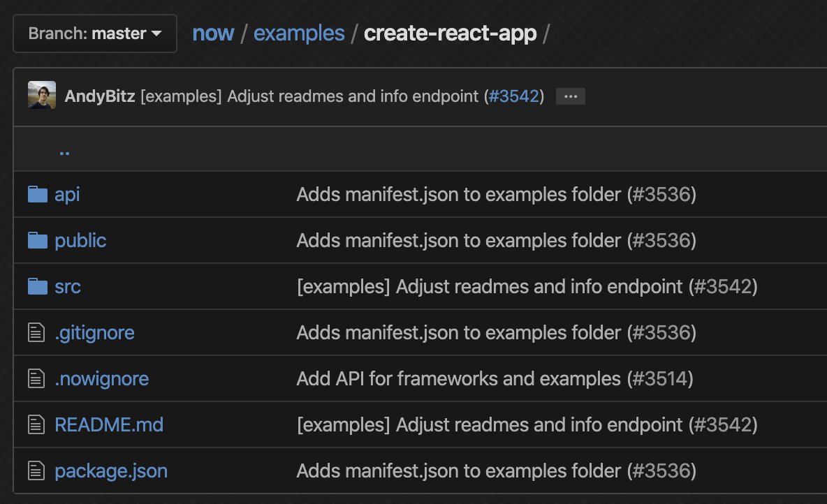Open AndyBitz author link
Screen dimensions: 827x504
pyautogui.click(x=100, y=96)
